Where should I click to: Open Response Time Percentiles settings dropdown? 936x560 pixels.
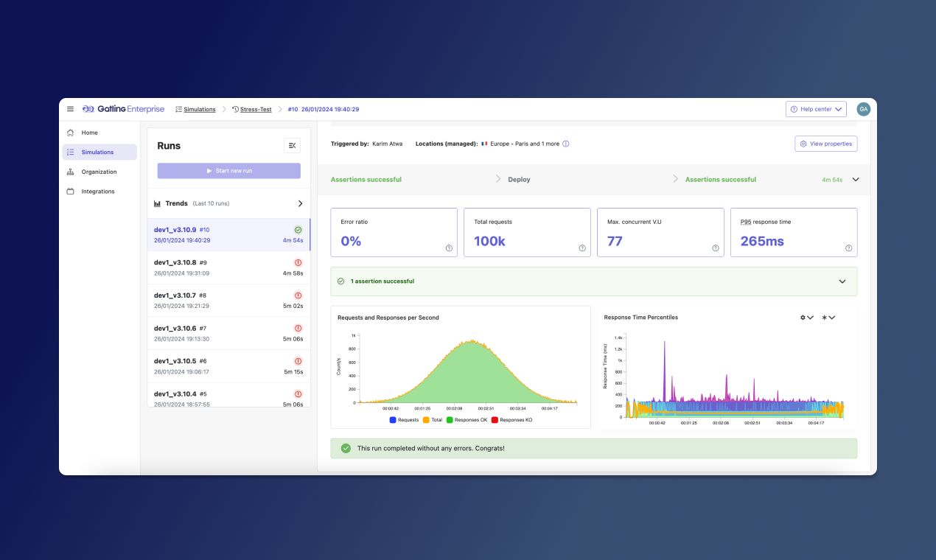coord(806,318)
